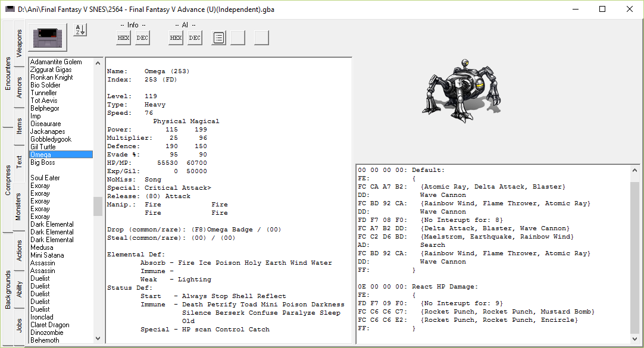This screenshot has height=348, width=644.
Task: Set AI display to HEX
Action: pyautogui.click(x=176, y=37)
